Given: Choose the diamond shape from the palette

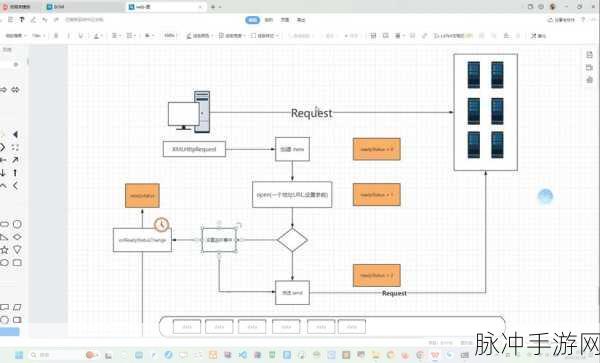Looking at the screenshot, I should coord(17,237).
